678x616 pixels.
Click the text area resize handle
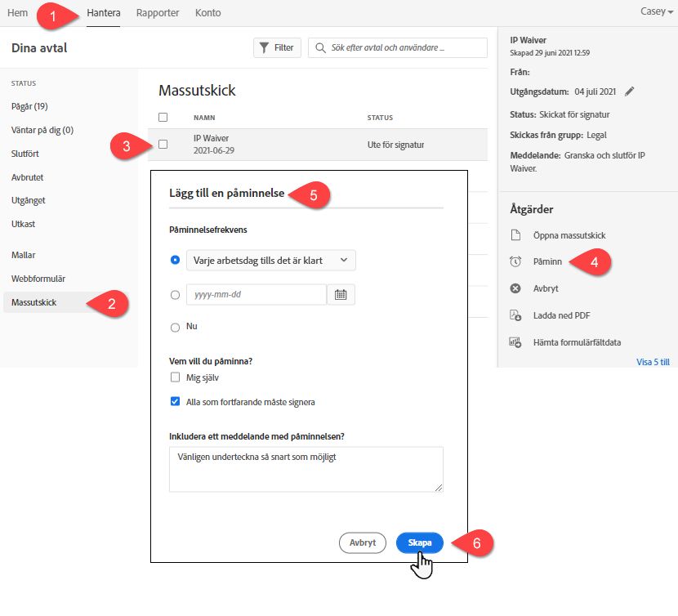tap(439, 488)
